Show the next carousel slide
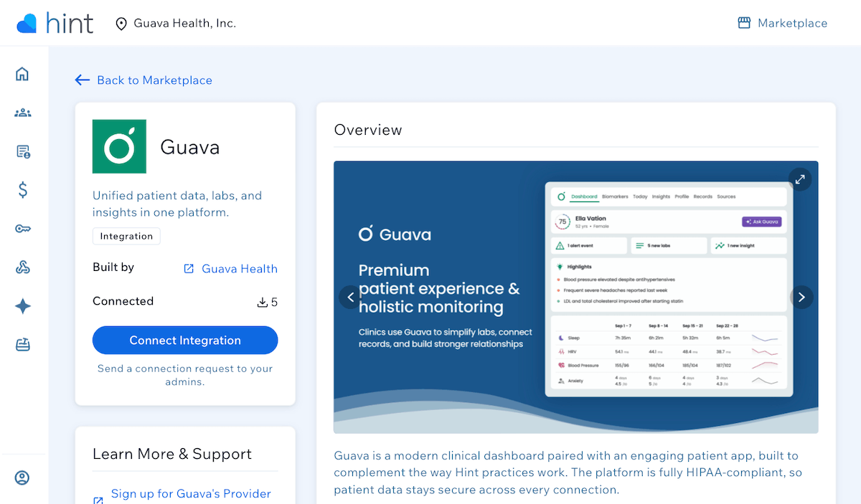This screenshot has width=861, height=504. pos(801,297)
